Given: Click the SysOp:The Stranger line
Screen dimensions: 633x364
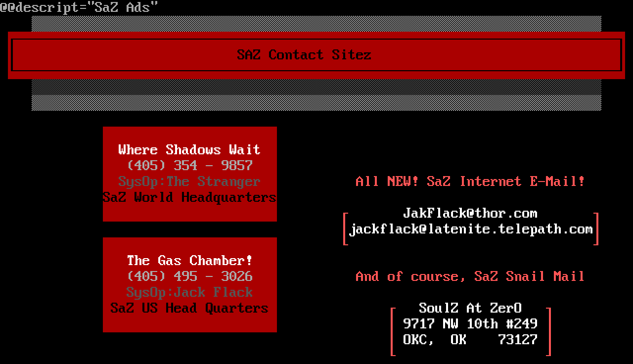Looking at the screenshot, I should (x=189, y=182).
